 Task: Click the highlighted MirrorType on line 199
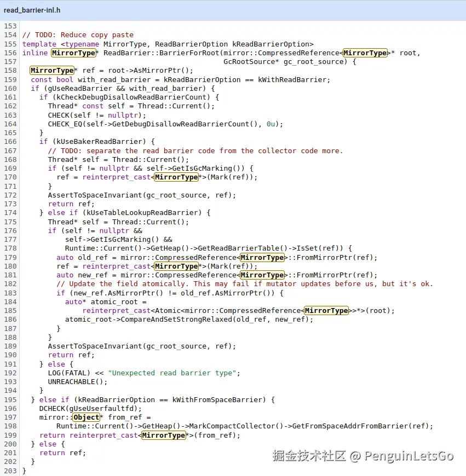(165, 435)
